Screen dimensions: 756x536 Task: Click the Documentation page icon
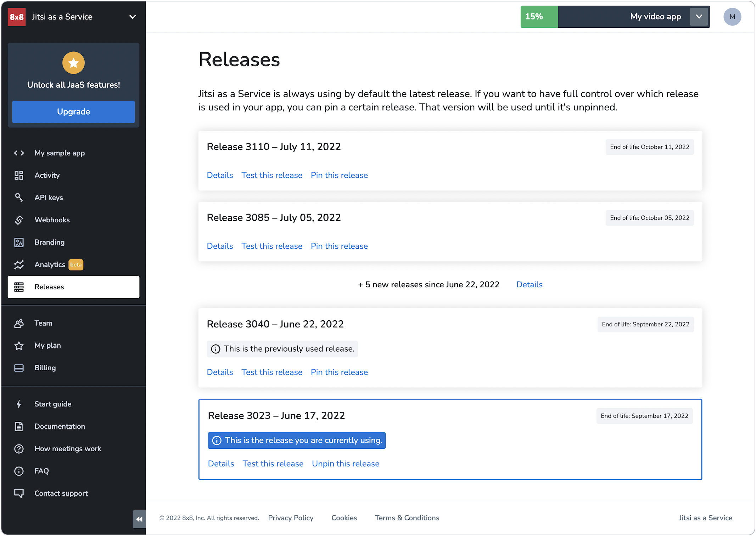[x=19, y=426]
